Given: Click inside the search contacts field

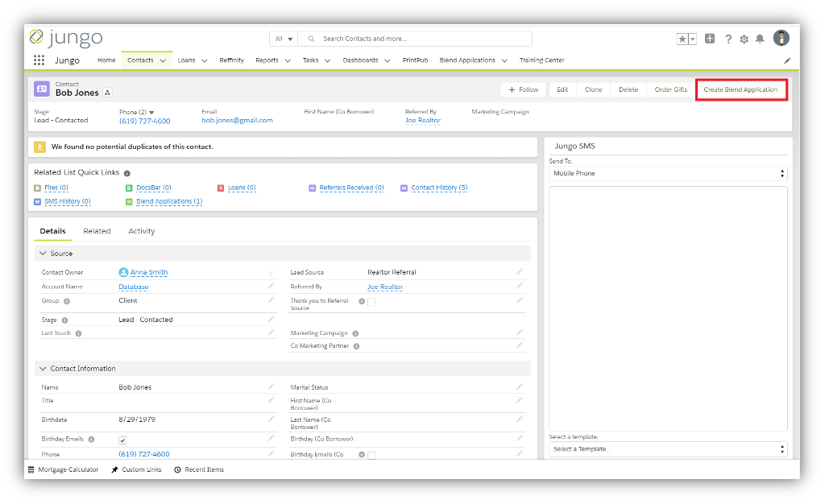Looking at the screenshot, I should 419,38.
